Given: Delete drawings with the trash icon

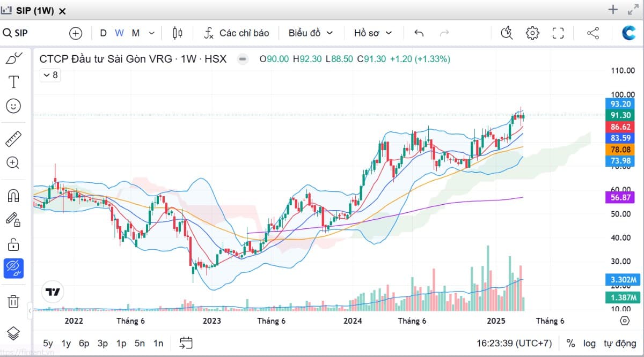Looking at the screenshot, I should [x=13, y=301].
